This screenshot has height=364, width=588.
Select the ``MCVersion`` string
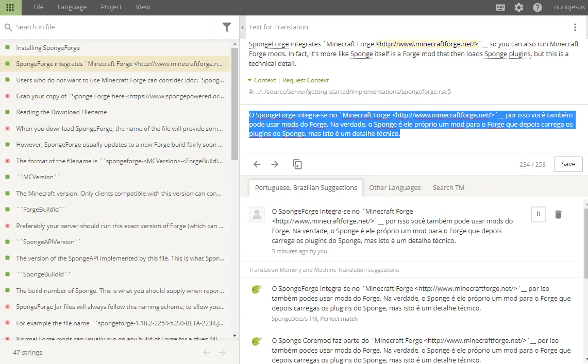(x=115, y=177)
